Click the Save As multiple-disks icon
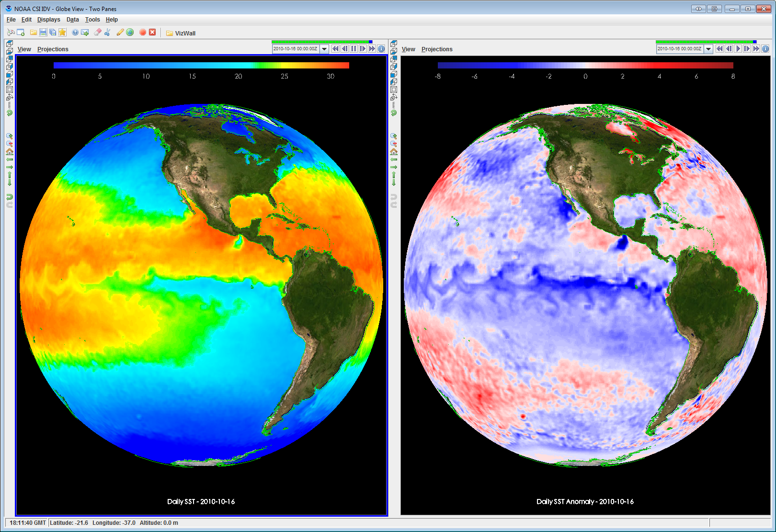Screen dimensions: 776x532 tap(53, 32)
